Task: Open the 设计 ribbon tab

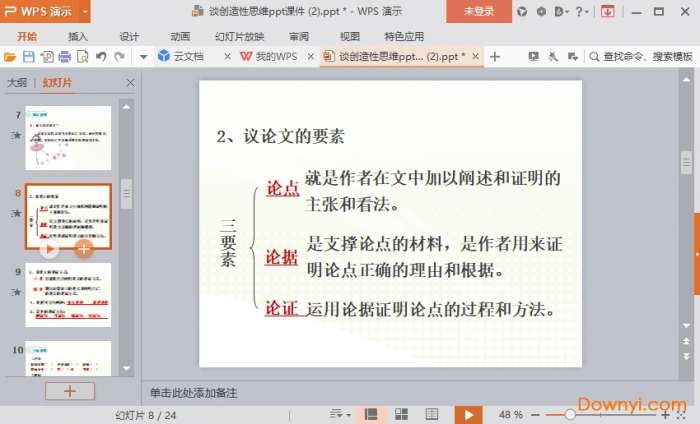Action: [129, 36]
